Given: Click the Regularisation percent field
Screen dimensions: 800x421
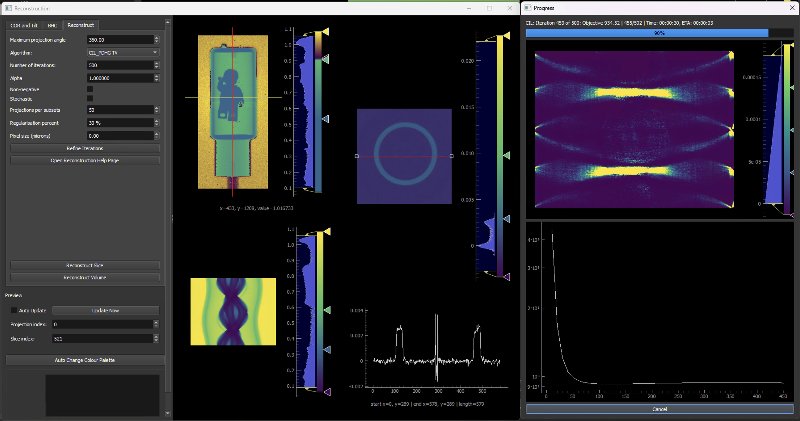Looking at the screenshot, I should tap(120, 123).
